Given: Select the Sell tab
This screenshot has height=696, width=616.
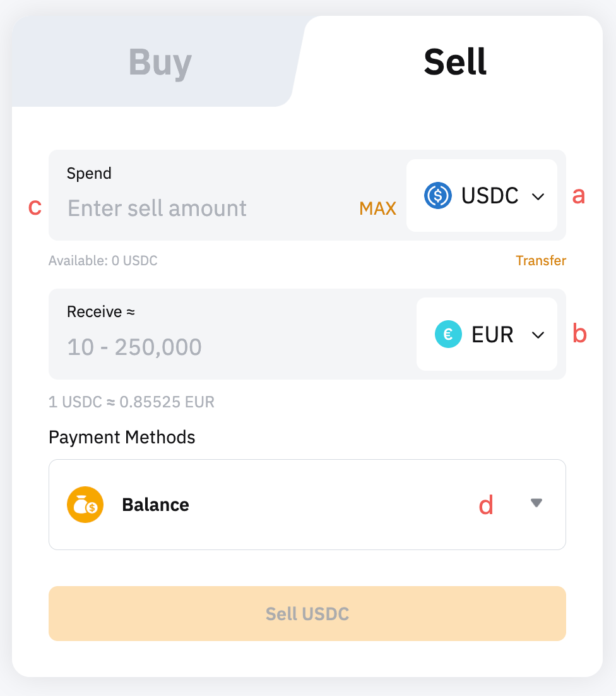Looking at the screenshot, I should pos(455,63).
